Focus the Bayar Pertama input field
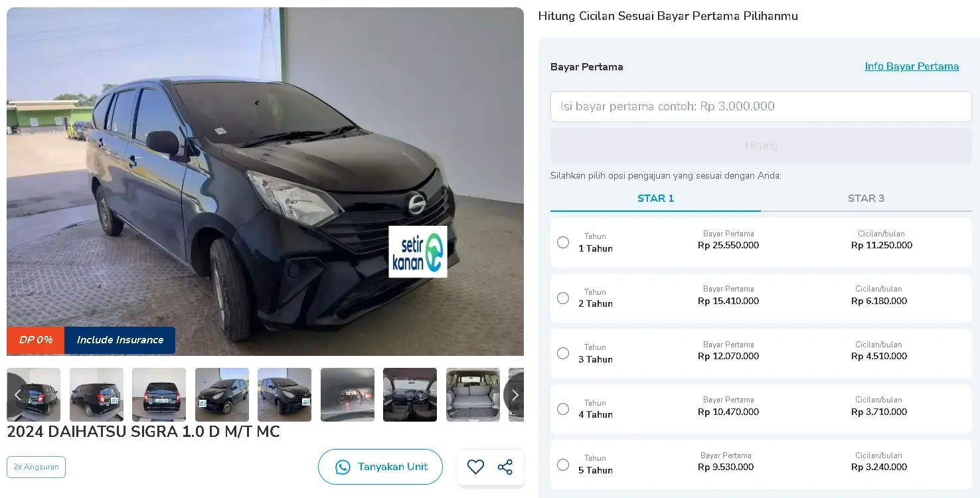The image size is (980, 498). point(761,106)
